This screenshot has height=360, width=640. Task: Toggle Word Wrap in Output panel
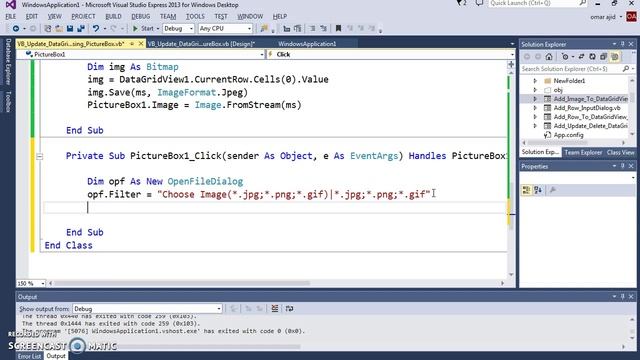(289, 309)
